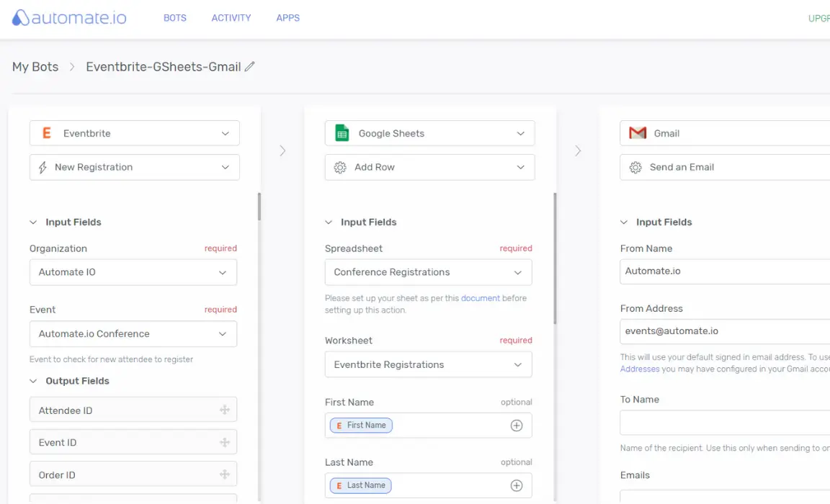Viewport: 830px width, 504px height.
Task: Collapse Gmail Input Fields section
Action: pos(624,222)
